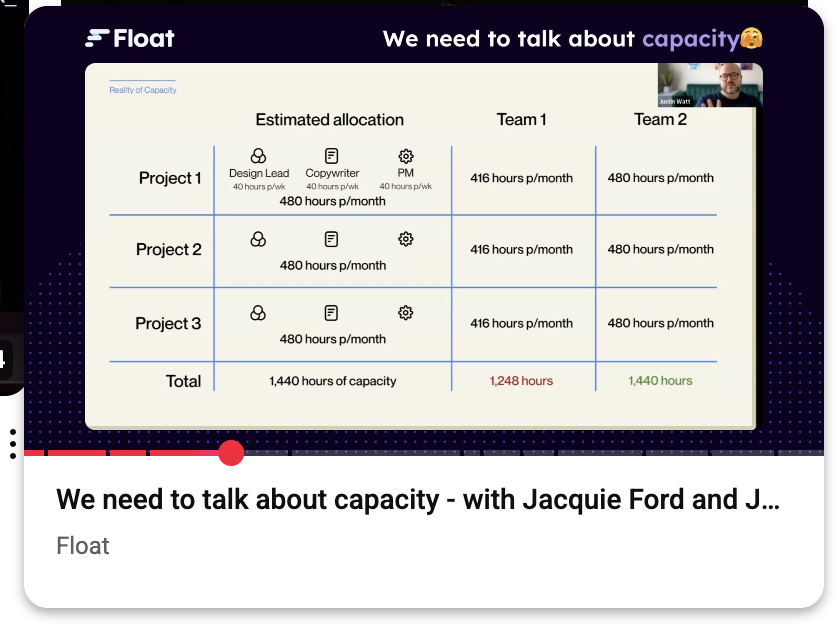840x624 pixels.
Task: Select the gear icon in Project 3 row
Action: click(405, 313)
